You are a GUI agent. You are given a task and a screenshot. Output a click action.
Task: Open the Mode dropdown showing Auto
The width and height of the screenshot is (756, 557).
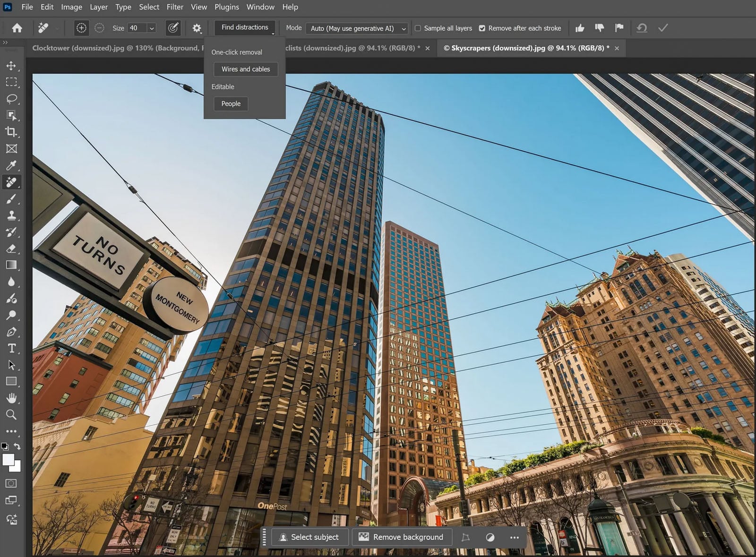(357, 28)
